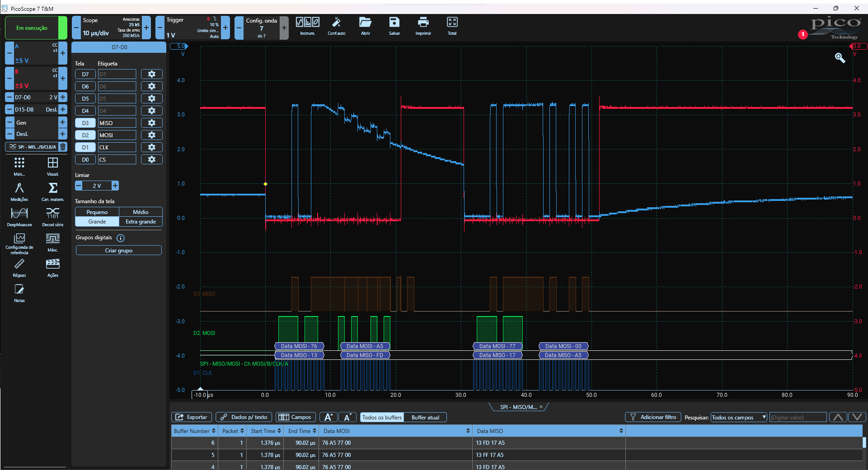
Task: Click the MOSI label field
Action: (x=117, y=135)
